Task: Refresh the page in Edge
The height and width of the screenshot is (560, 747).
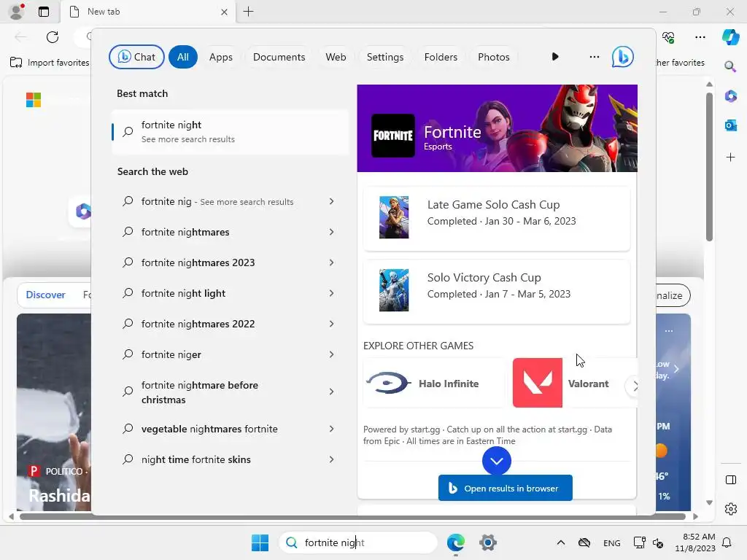Action: point(53,37)
